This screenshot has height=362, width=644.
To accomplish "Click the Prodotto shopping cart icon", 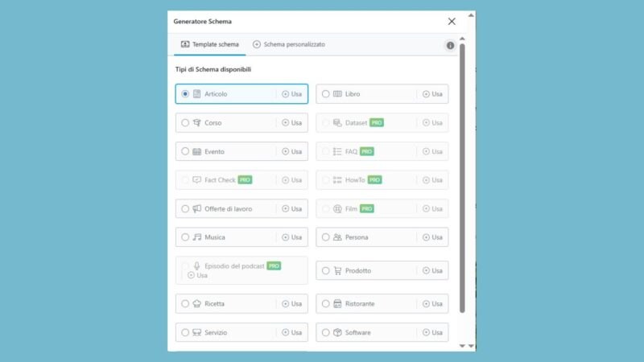I will pyautogui.click(x=337, y=271).
